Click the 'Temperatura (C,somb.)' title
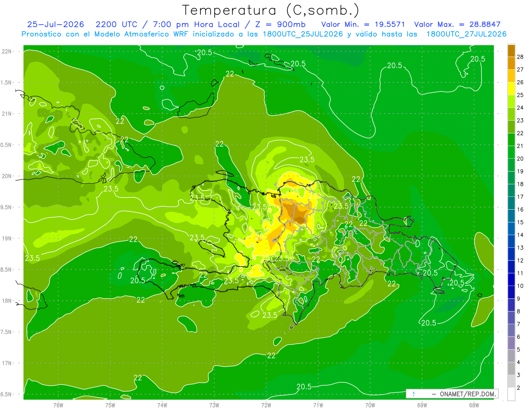Screen dimensions: 532x411 (271, 10)
